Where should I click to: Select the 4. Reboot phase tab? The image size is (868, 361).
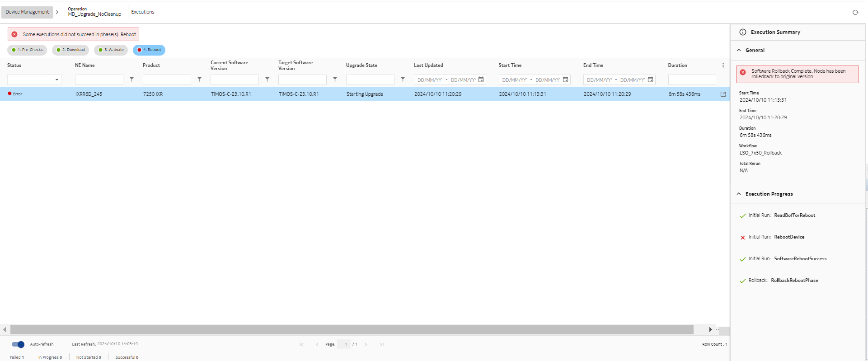(149, 50)
